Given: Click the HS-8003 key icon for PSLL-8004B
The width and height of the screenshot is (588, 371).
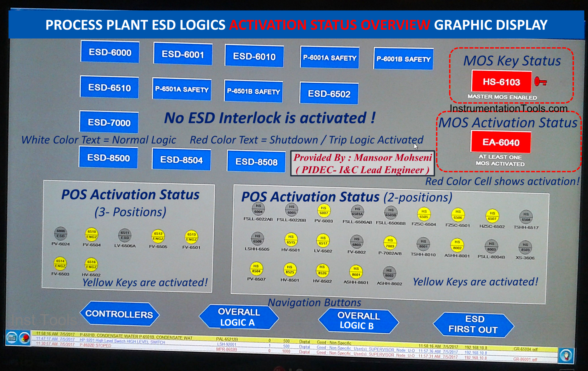Looking at the screenshot, I should 491,246.
